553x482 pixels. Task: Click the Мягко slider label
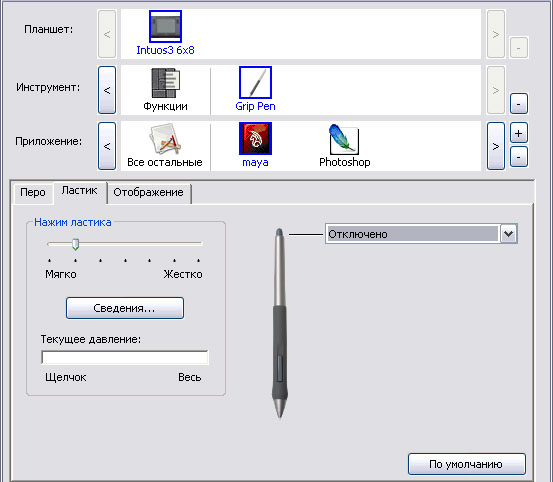[61, 274]
